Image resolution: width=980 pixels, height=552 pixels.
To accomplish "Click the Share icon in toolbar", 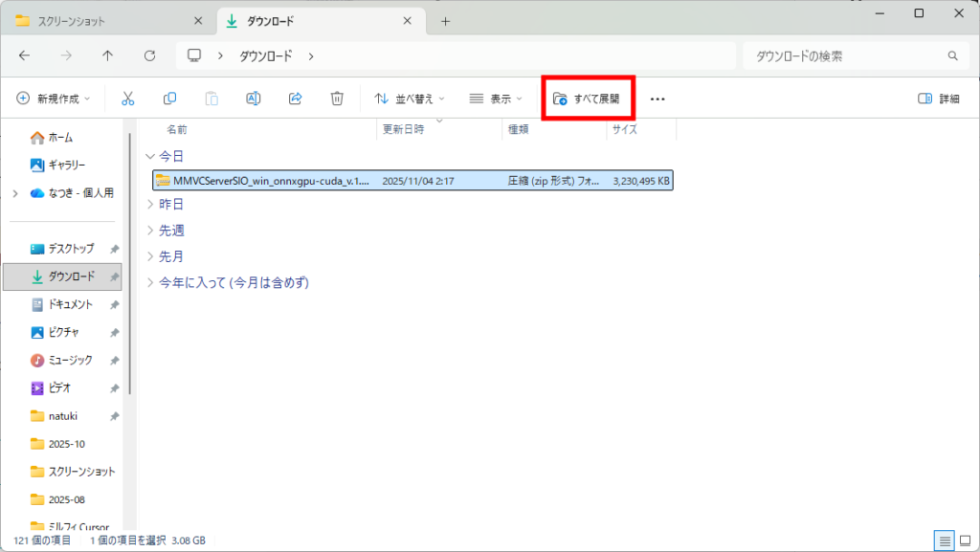I will 296,99.
